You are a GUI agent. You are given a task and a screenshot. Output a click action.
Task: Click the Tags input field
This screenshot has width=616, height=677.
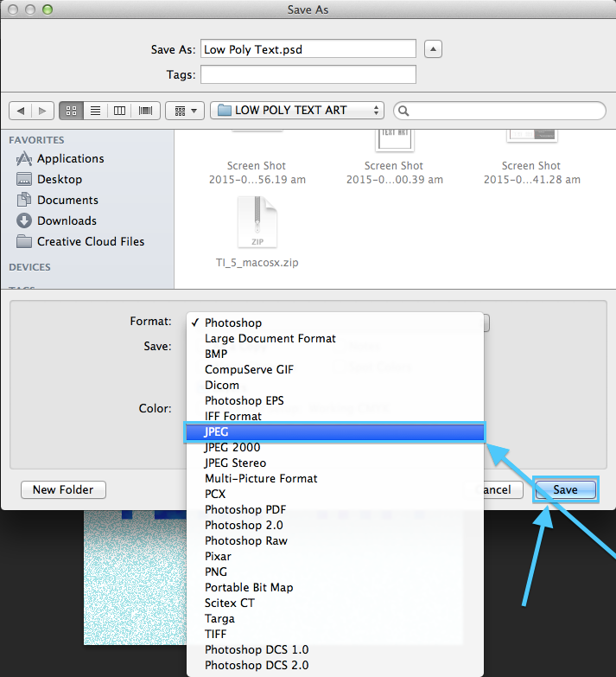click(308, 74)
